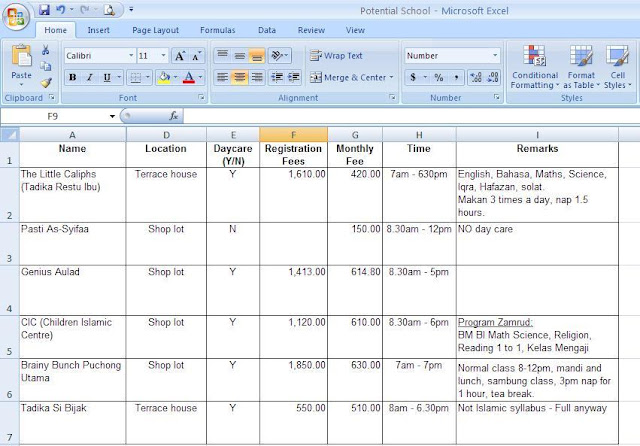Image resolution: width=640 pixels, height=446 pixels.
Task: Open Font dialog box launcher
Action: [x=201, y=98]
